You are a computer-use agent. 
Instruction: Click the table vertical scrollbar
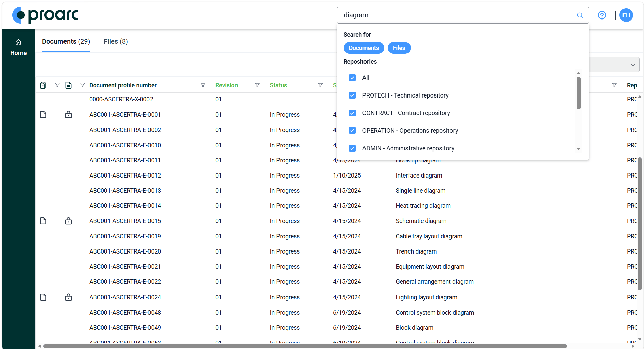(x=640, y=224)
